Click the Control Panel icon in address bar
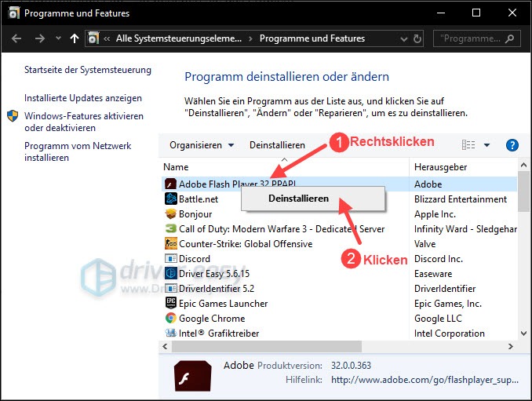 93,38
